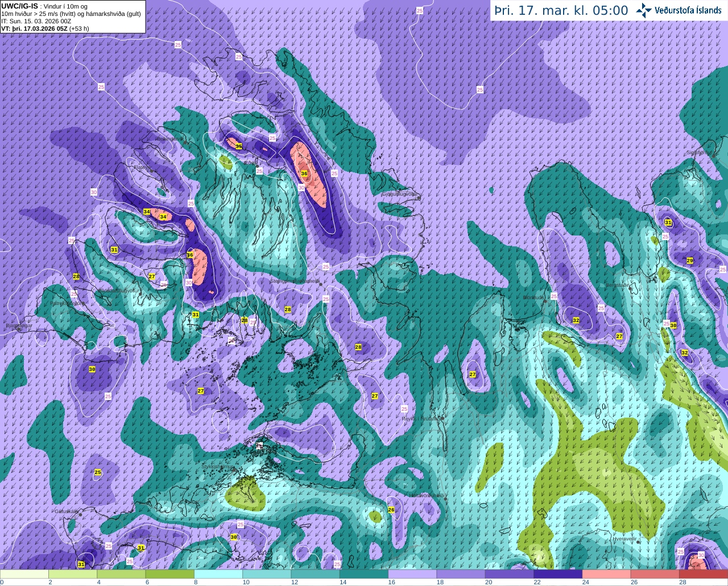Click the Gufuskálar station dot
The image size is (728, 586).
click(81, 514)
